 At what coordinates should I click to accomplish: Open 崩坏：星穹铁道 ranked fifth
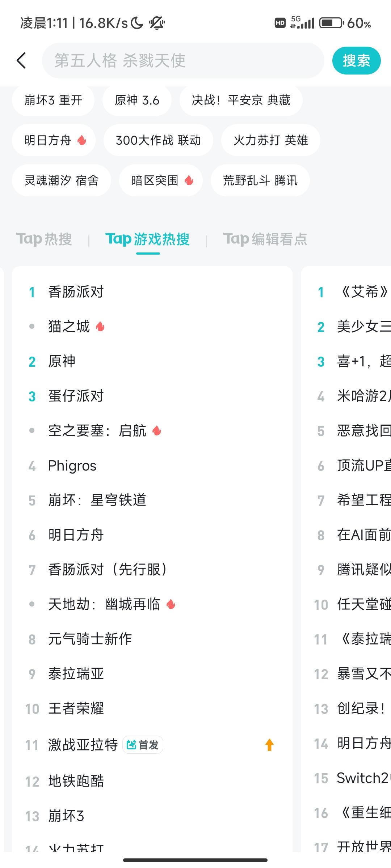tap(152, 500)
